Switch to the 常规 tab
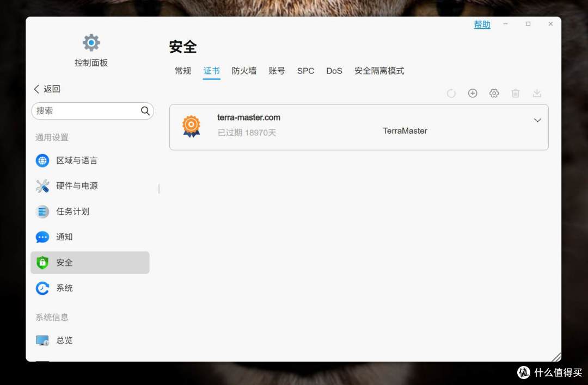 pos(183,71)
